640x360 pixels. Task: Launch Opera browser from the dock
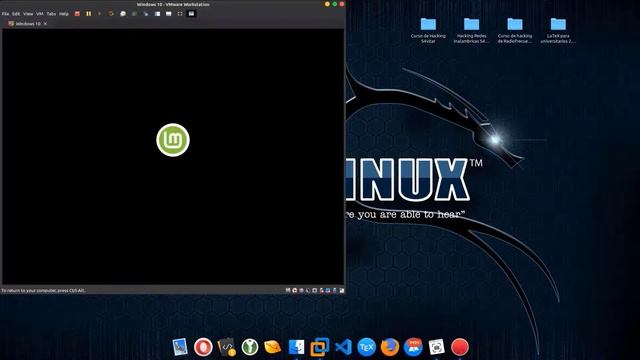click(203, 347)
